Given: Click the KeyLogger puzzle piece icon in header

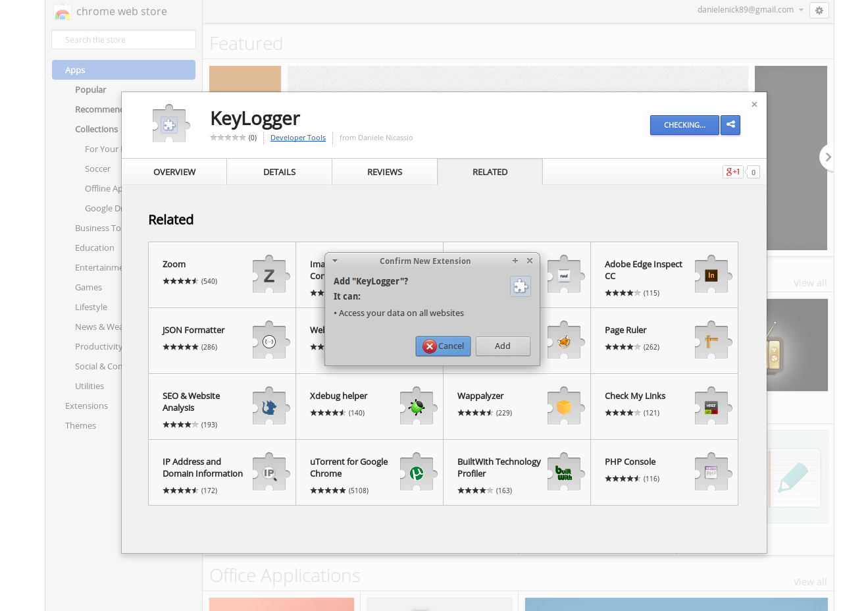Looking at the screenshot, I should pyautogui.click(x=170, y=124).
